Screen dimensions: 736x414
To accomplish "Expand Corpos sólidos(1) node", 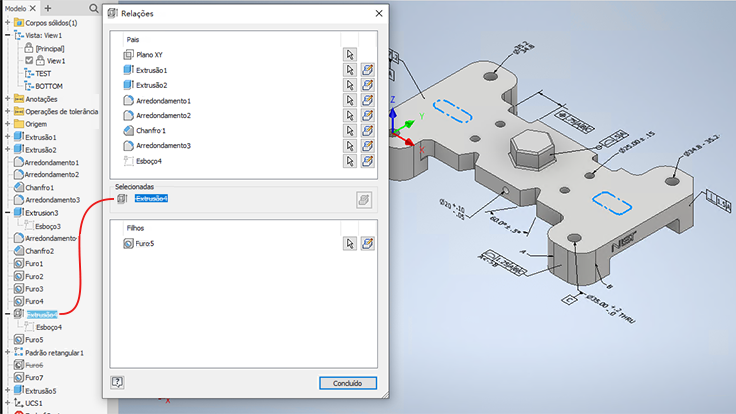I will click(x=8, y=23).
